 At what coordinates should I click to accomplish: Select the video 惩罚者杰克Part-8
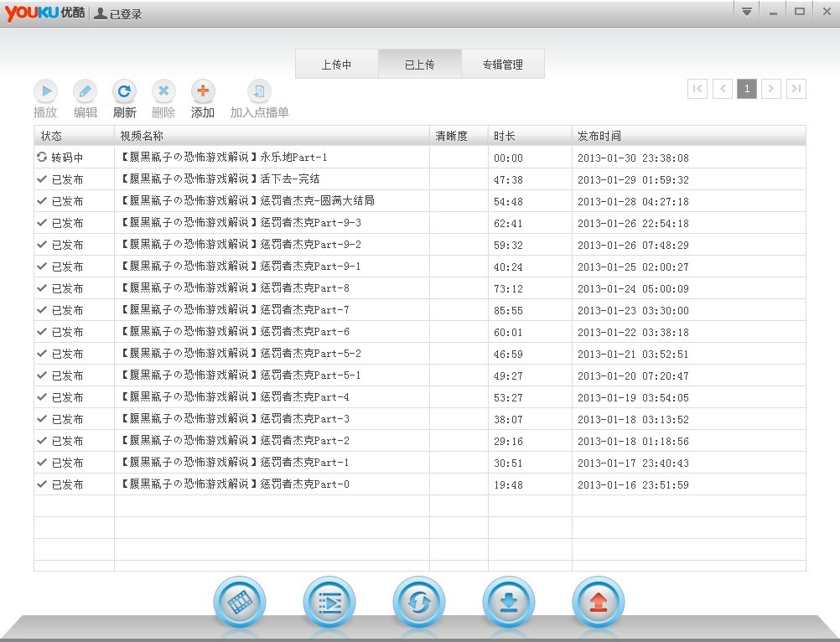point(235,288)
